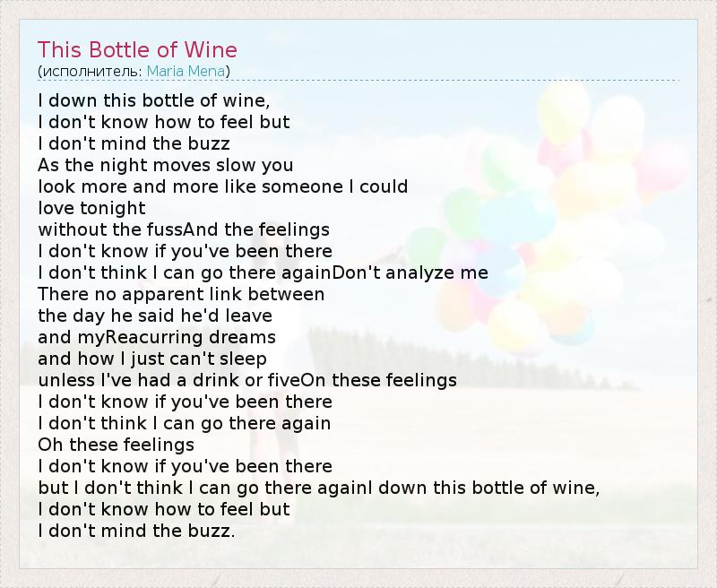Click the "исполнитель" performer label

pos(90,71)
